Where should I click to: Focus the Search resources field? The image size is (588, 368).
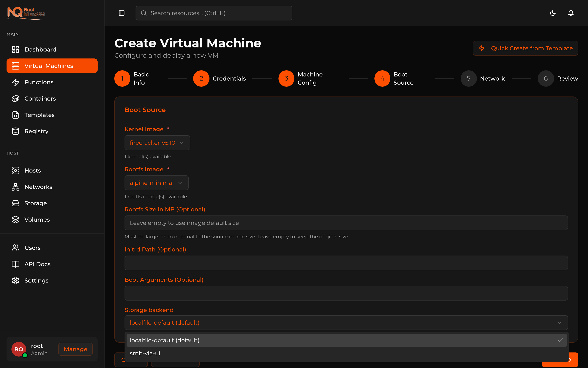click(214, 13)
